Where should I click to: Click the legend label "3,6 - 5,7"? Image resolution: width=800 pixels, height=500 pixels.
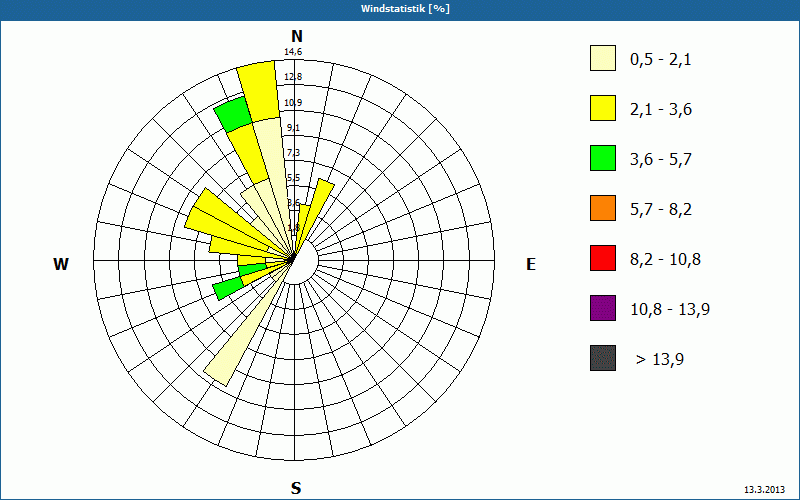[661, 160]
